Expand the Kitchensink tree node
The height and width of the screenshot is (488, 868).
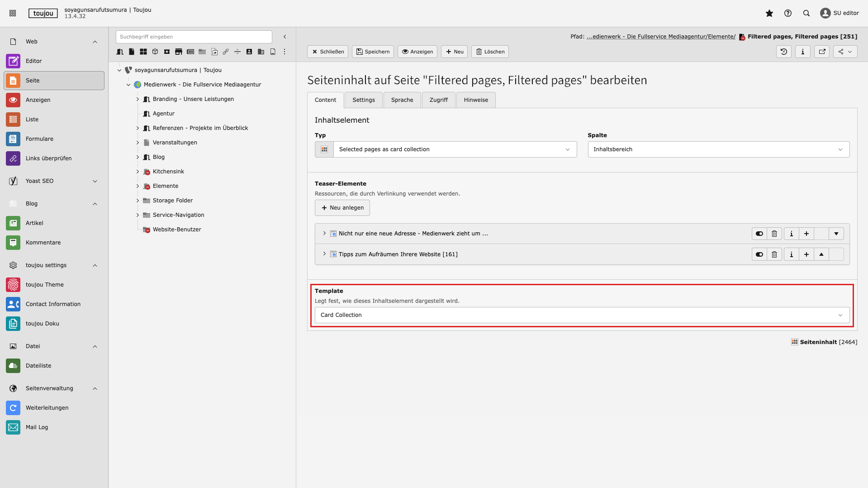138,172
